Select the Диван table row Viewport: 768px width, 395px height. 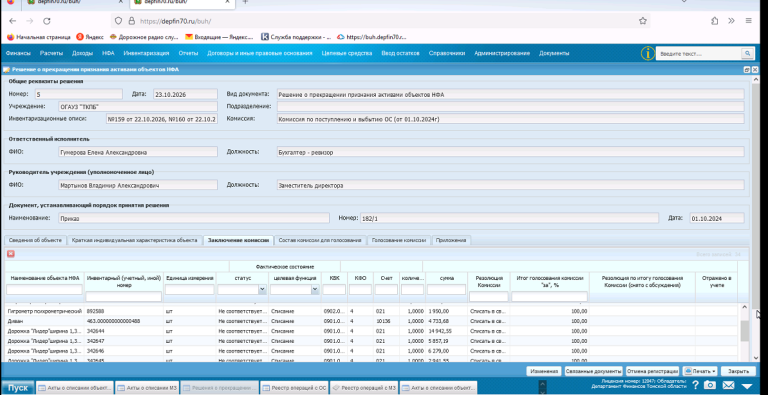(x=372, y=321)
